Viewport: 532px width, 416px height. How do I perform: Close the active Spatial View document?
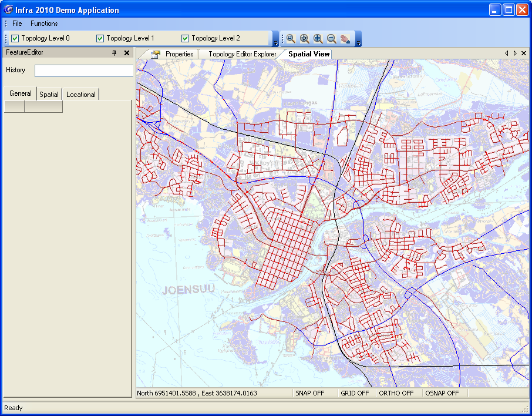[x=524, y=53]
